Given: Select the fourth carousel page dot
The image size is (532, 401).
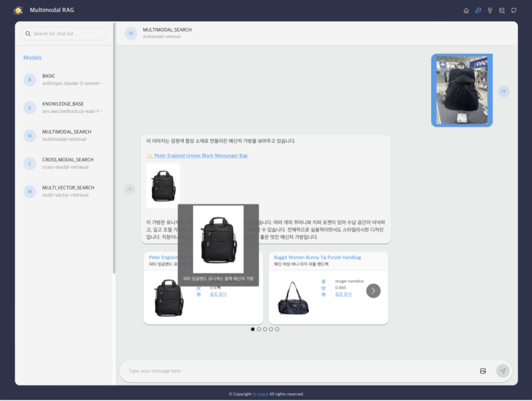Looking at the screenshot, I should tap(271, 329).
